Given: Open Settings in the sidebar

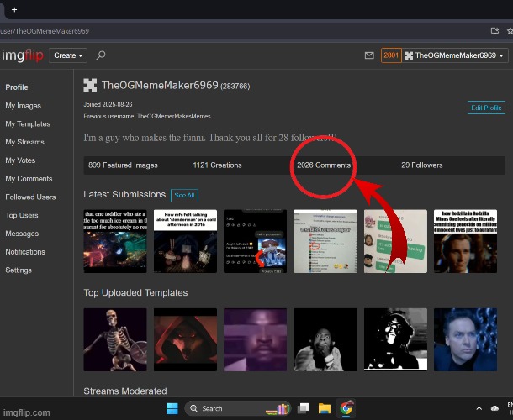Looking at the screenshot, I should coord(19,270).
